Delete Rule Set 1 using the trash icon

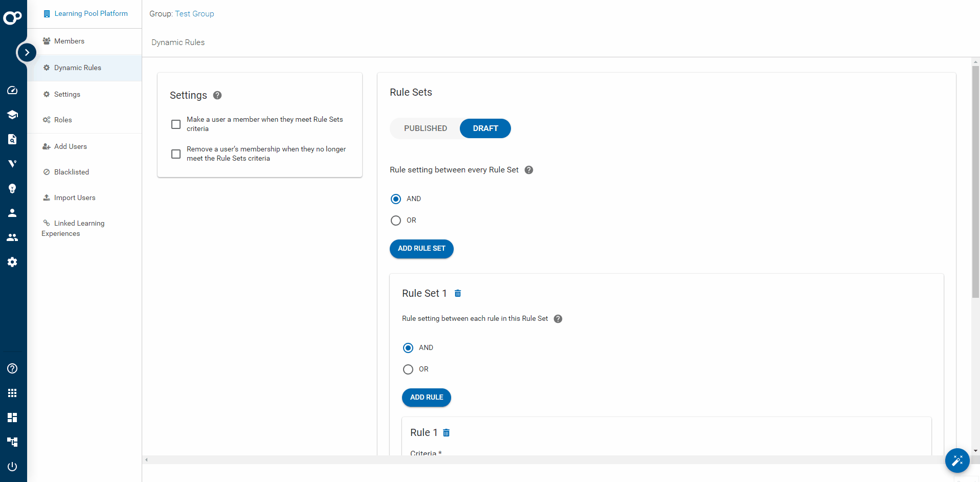tap(458, 293)
